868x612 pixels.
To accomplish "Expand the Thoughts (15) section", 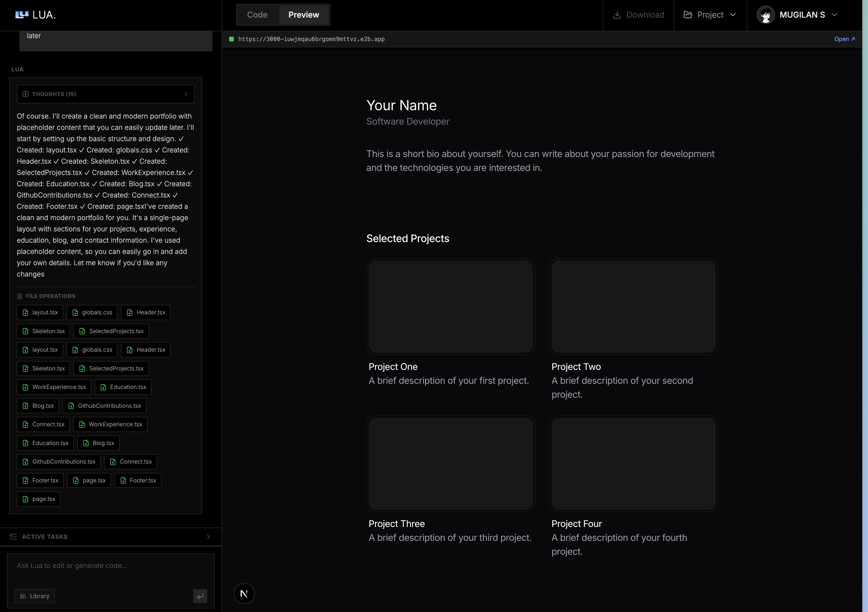I will [186, 94].
